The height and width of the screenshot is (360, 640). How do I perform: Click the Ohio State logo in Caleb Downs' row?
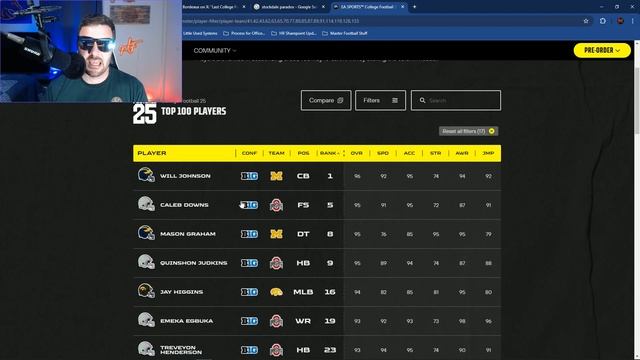(x=276, y=205)
